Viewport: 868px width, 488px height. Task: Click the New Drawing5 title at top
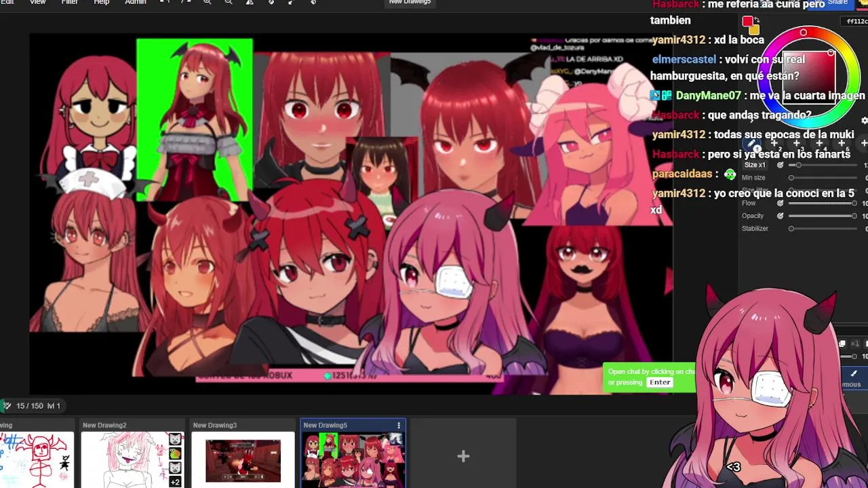point(410,2)
